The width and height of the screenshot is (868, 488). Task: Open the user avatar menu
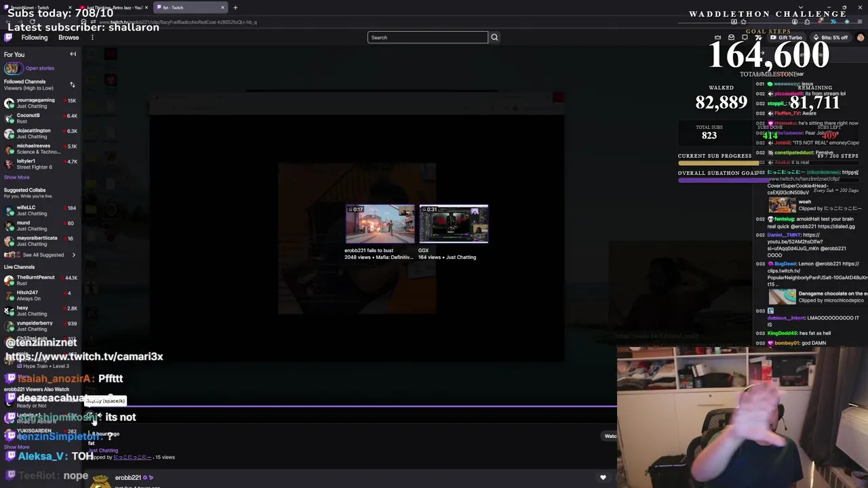(861, 37)
